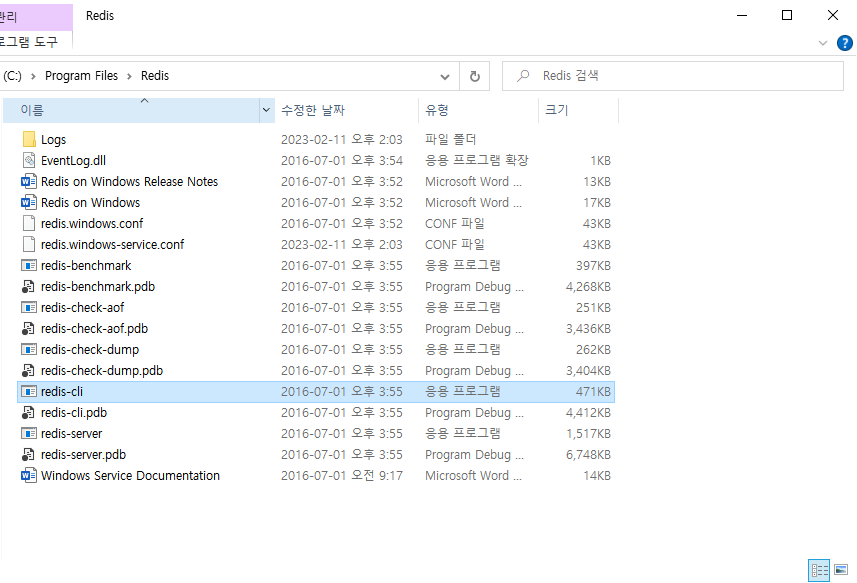The width and height of the screenshot is (857, 583).
Task: Click the redis-check-dump.pdb file icon
Action: [x=28, y=370]
